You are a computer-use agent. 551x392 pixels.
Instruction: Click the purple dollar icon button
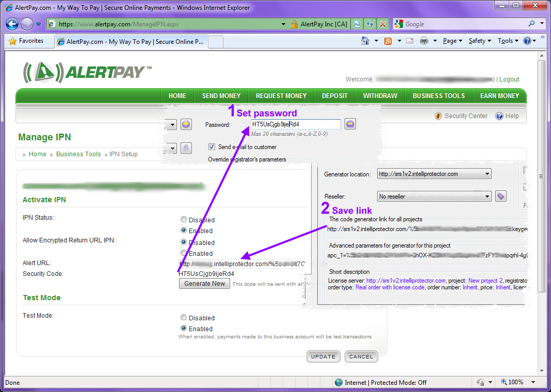click(x=186, y=148)
